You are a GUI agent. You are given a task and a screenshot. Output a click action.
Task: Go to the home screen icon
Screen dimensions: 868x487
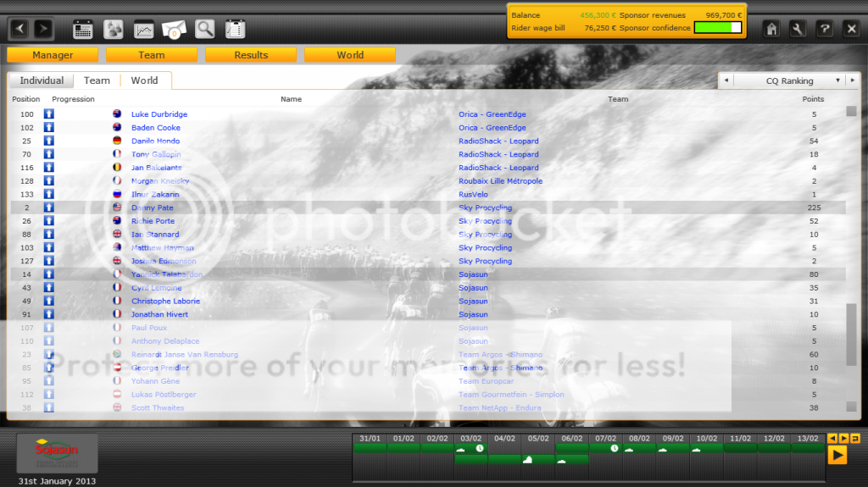(x=771, y=29)
